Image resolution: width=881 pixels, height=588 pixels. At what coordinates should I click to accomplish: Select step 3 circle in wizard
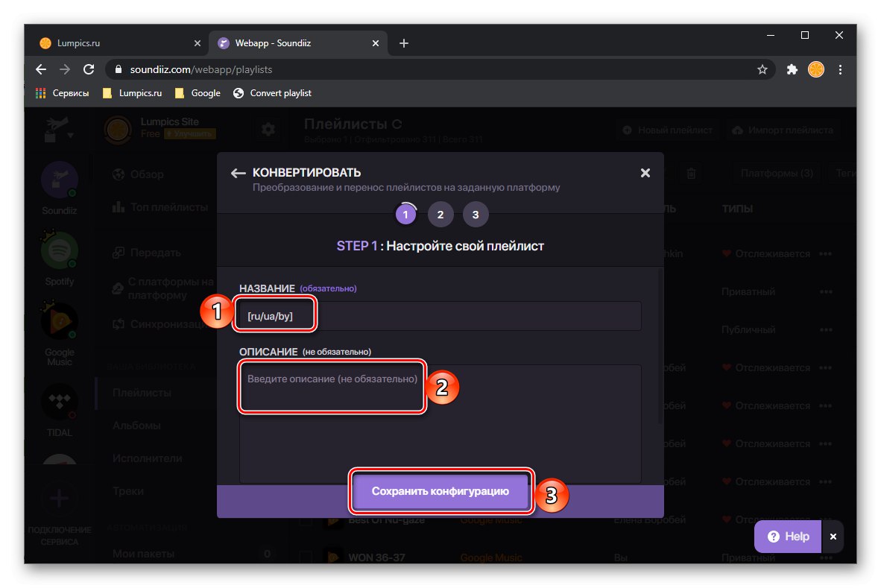point(476,215)
